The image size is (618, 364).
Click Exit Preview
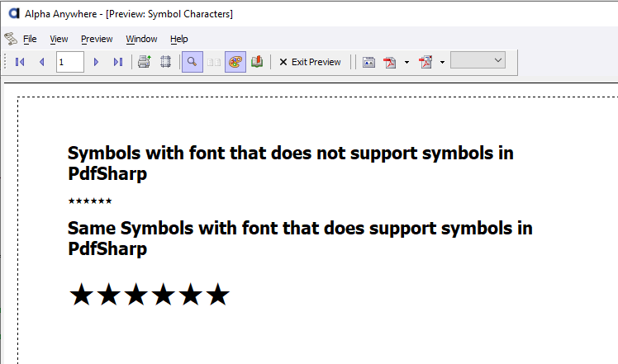(x=310, y=62)
